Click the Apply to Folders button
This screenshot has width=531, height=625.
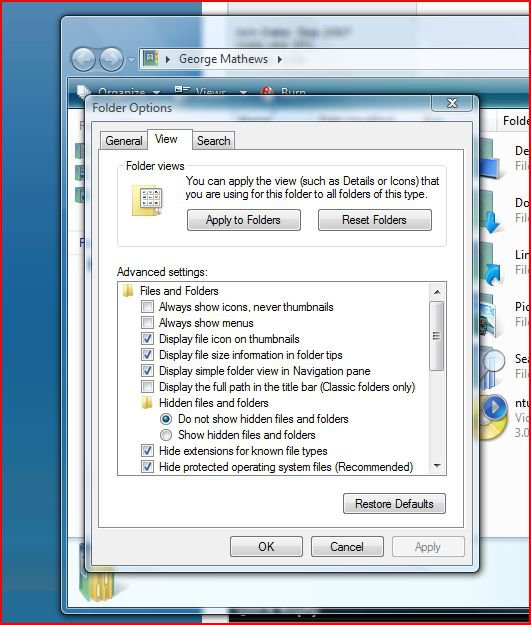click(x=244, y=220)
